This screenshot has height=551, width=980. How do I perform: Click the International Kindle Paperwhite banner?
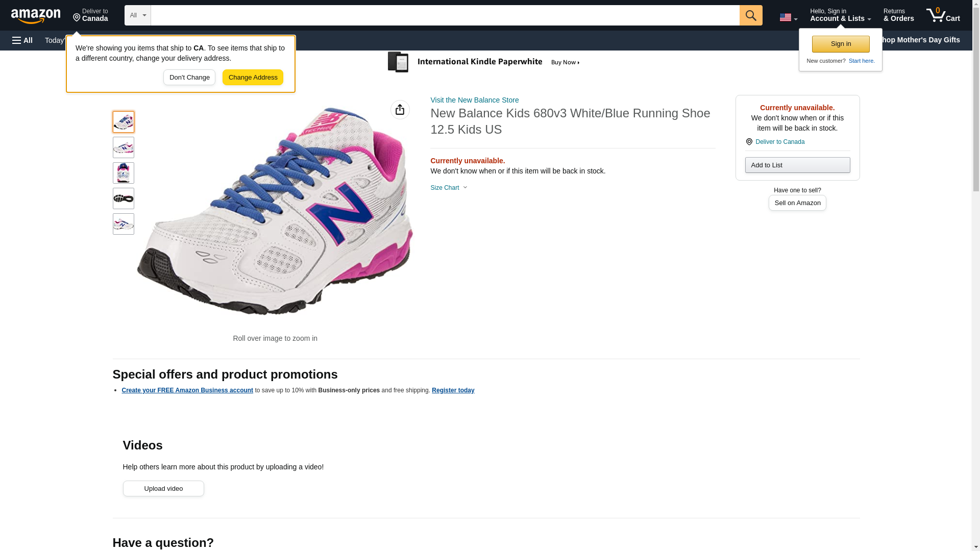point(484,62)
